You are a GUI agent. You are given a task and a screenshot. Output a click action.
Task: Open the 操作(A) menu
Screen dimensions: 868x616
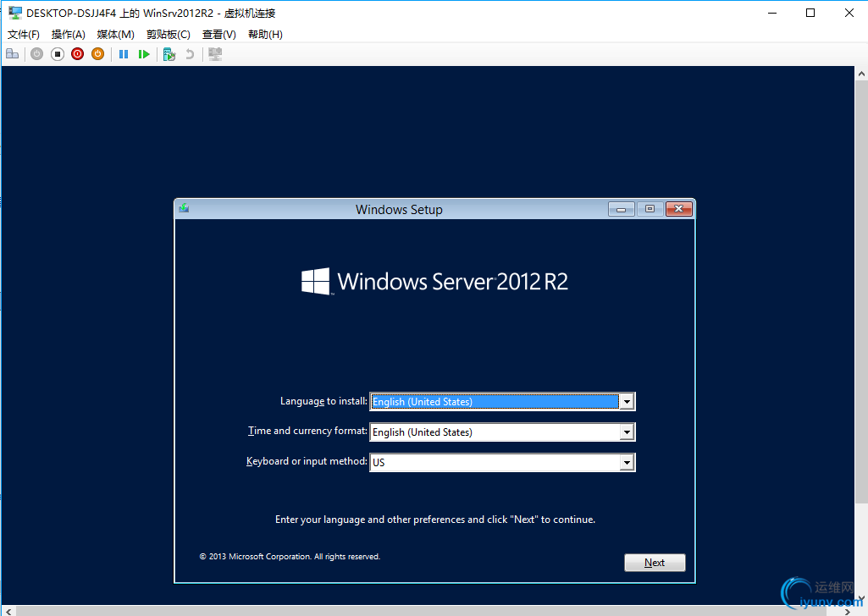[x=68, y=35]
